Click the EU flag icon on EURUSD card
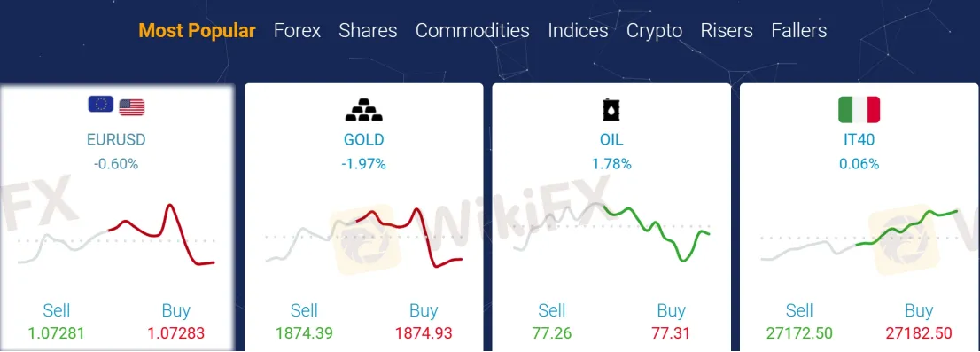Viewport: 980px width, 352px height. coord(101,104)
